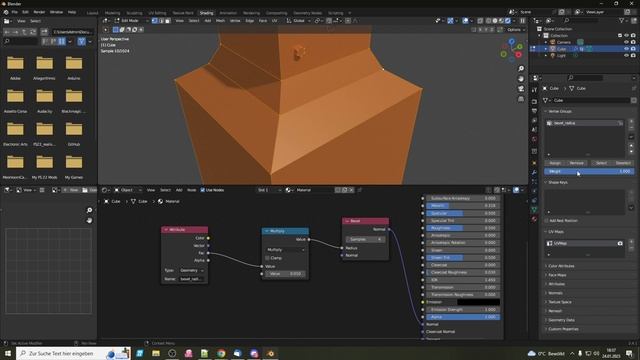Disable Cube in renders camera icon
The image size is (640, 360).
[633, 49]
